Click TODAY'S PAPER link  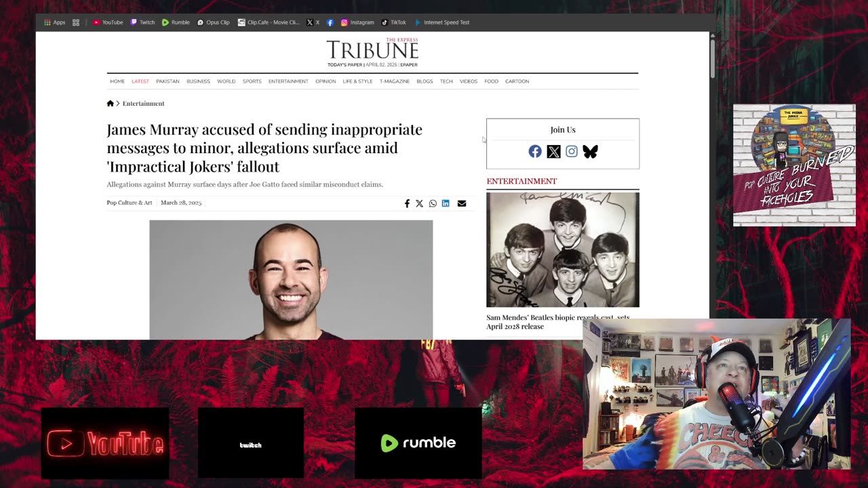[x=344, y=65]
